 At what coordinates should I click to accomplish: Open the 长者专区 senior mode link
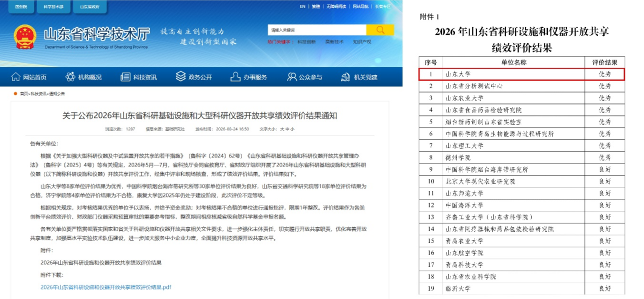(x=383, y=7)
